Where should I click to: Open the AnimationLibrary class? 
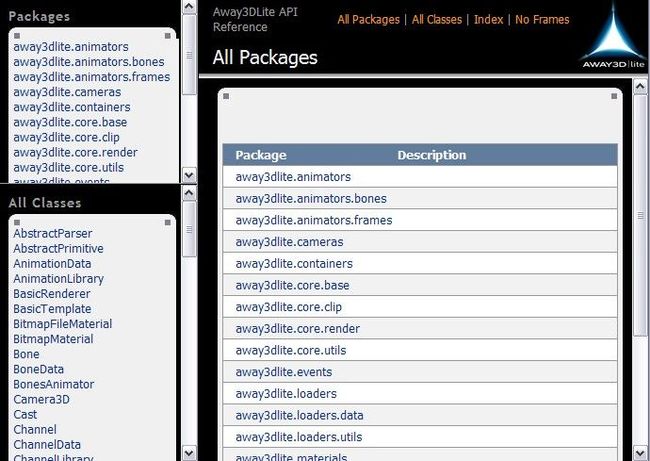click(x=58, y=279)
